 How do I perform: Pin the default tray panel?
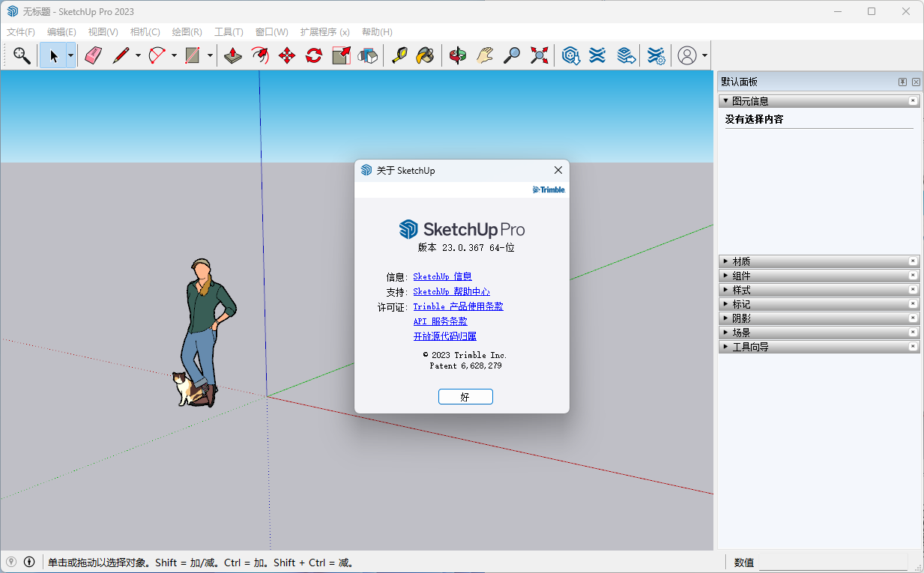point(903,82)
